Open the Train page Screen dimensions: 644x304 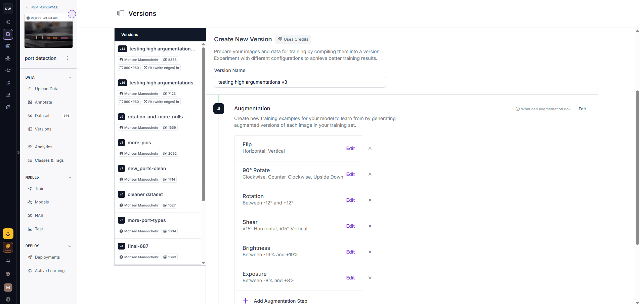[39, 189]
